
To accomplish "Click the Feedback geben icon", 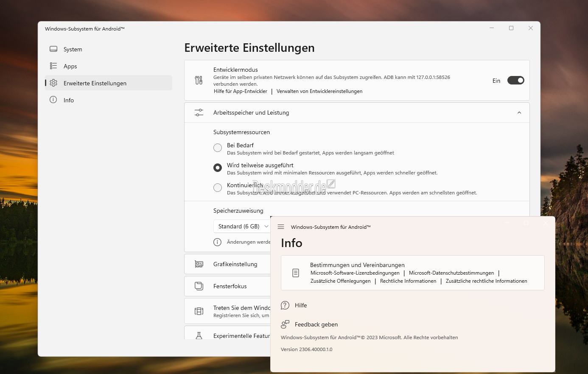I will click(285, 324).
